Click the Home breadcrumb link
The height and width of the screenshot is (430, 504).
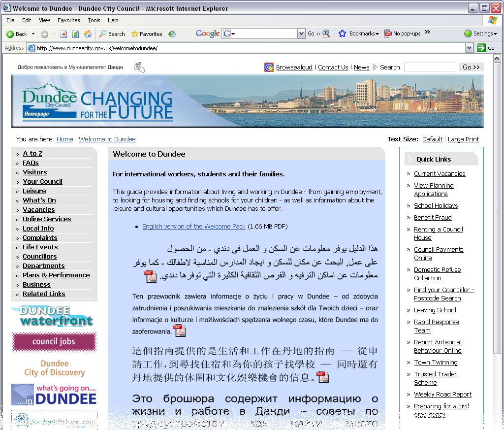[65, 139]
